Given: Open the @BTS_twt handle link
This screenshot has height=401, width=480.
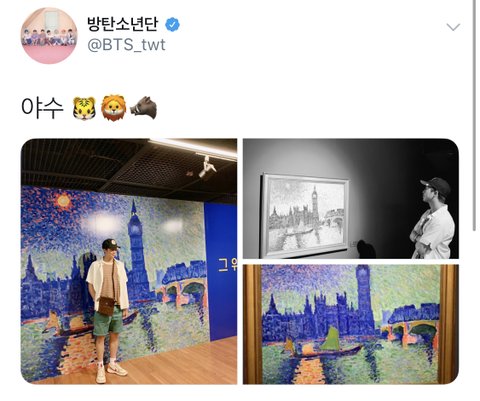Looking at the screenshot, I should (126, 45).
